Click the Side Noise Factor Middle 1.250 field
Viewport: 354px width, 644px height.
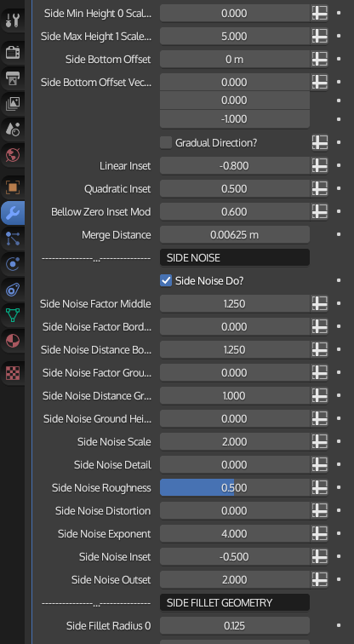[x=235, y=304]
